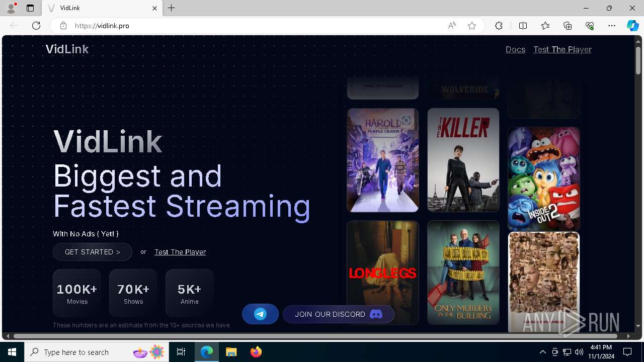View site information lock icon

coord(63,26)
